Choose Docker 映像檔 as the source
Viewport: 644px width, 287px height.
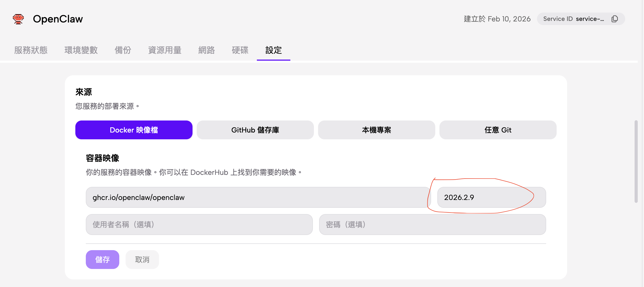tap(134, 130)
